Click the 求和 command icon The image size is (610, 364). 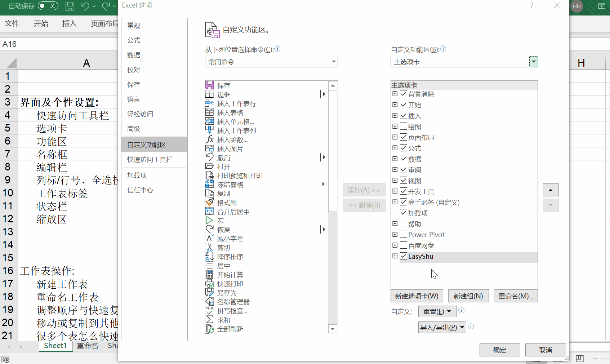(x=210, y=320)
